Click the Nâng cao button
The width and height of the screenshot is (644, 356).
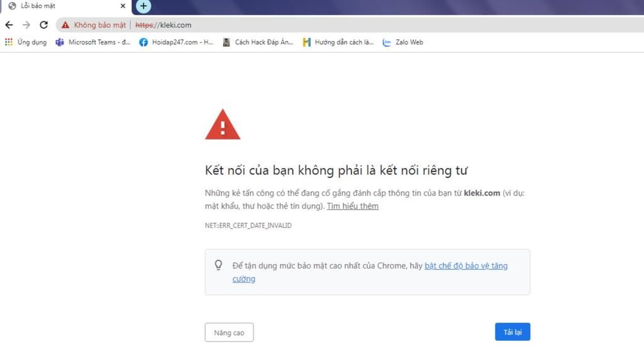coord(229,332)
